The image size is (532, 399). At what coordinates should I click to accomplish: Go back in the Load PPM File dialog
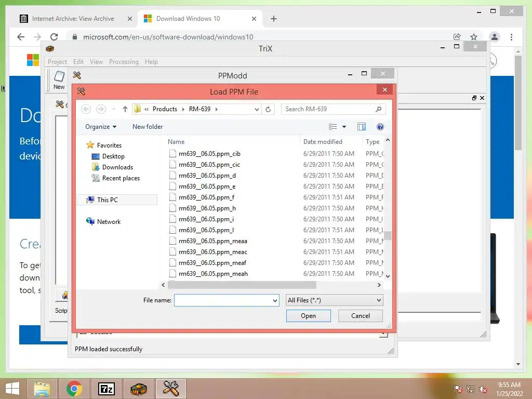[x=86, y=109]
